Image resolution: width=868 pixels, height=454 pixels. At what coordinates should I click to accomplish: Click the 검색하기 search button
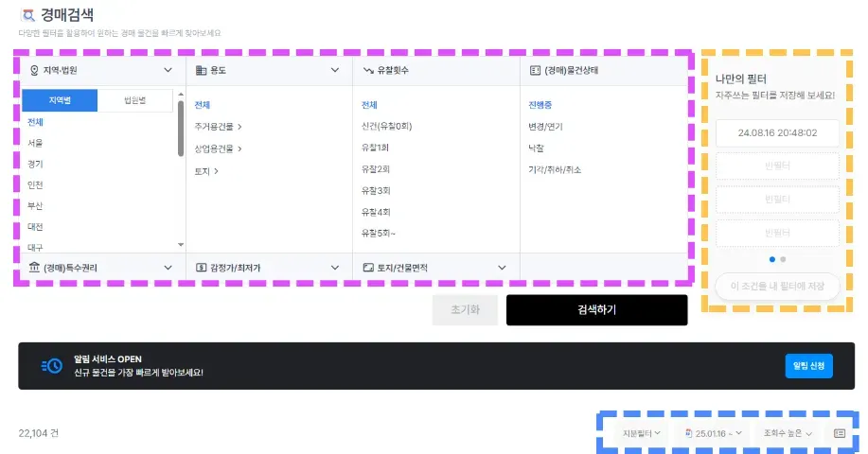(x=596, y=309)
